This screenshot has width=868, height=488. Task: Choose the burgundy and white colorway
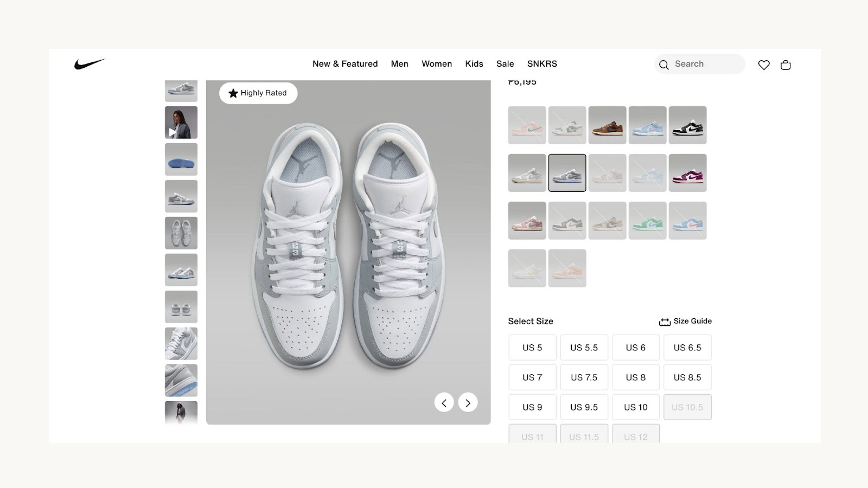[x=688, y=173]
